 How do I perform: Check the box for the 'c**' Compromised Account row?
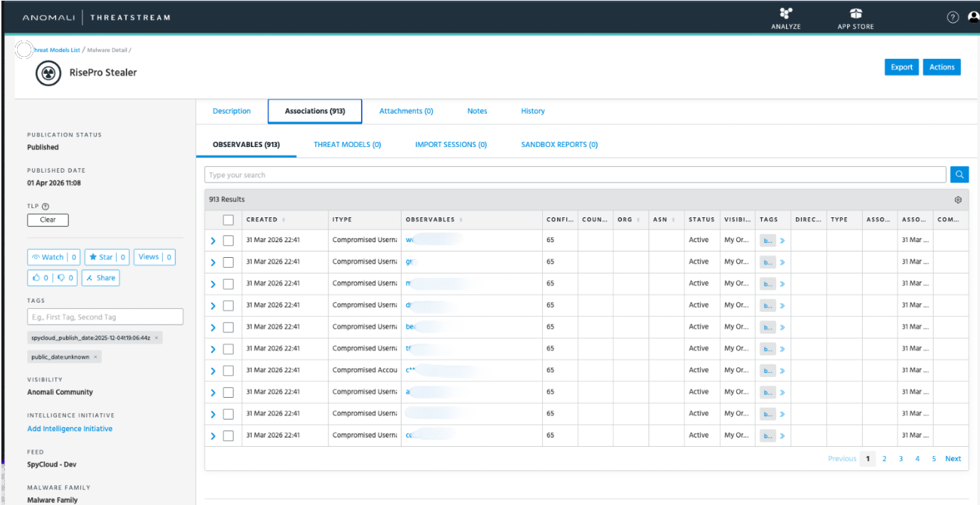click(x=228, y=371)
